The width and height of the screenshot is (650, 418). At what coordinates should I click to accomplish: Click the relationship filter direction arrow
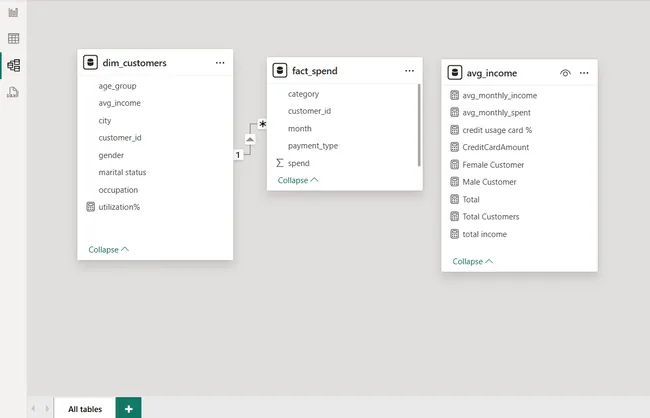pyautogui.click(x=250, y=139)
